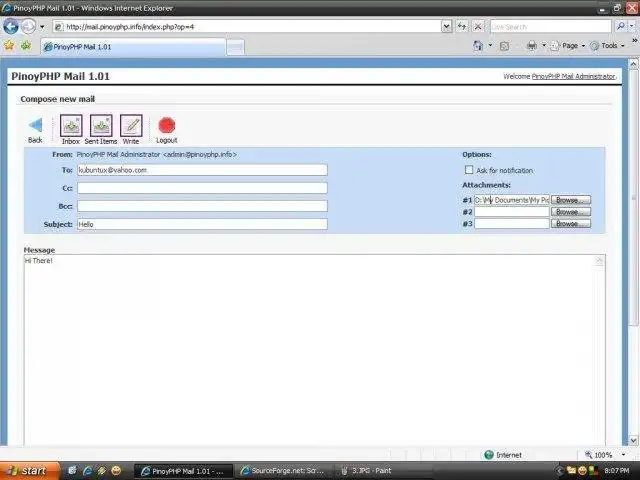Click in the Cc field
640x480 pixels.
pos(202,188)
